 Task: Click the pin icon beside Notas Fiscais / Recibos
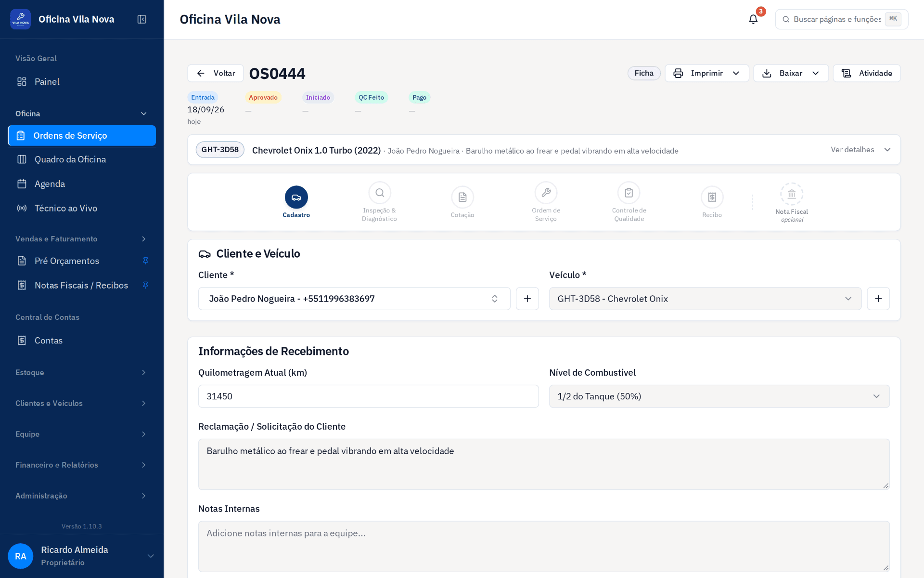tap(145, 285)
